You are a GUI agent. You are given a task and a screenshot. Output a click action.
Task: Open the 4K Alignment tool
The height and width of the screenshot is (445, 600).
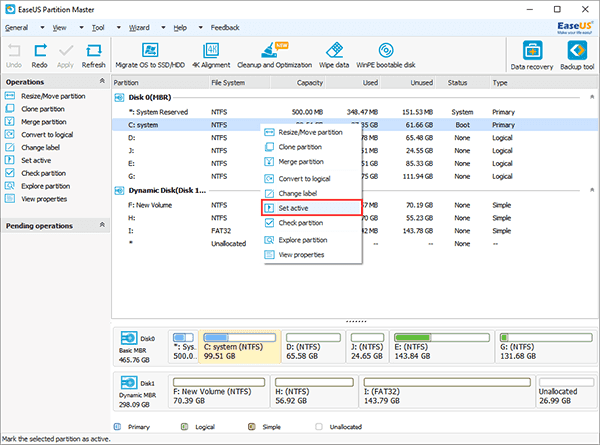[211, 56]
